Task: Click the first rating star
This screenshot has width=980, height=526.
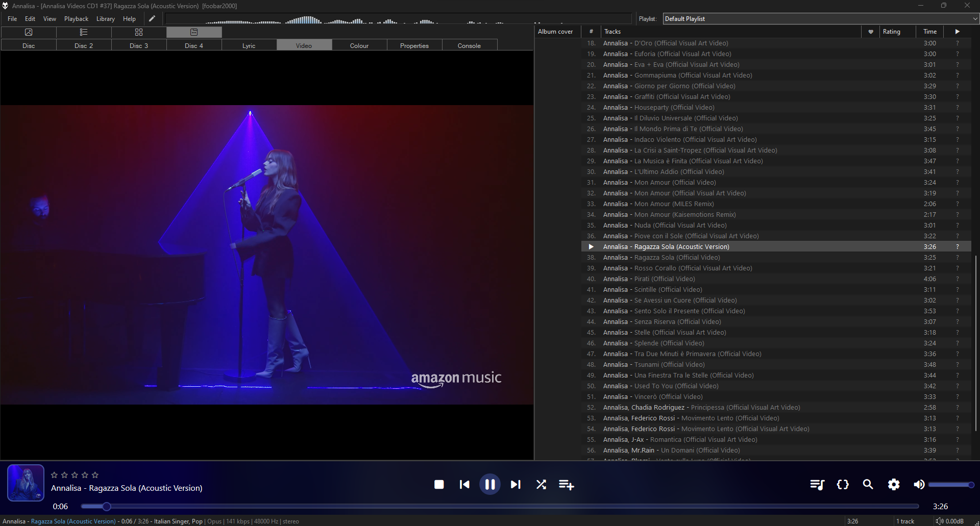Action: pos(54,475)
